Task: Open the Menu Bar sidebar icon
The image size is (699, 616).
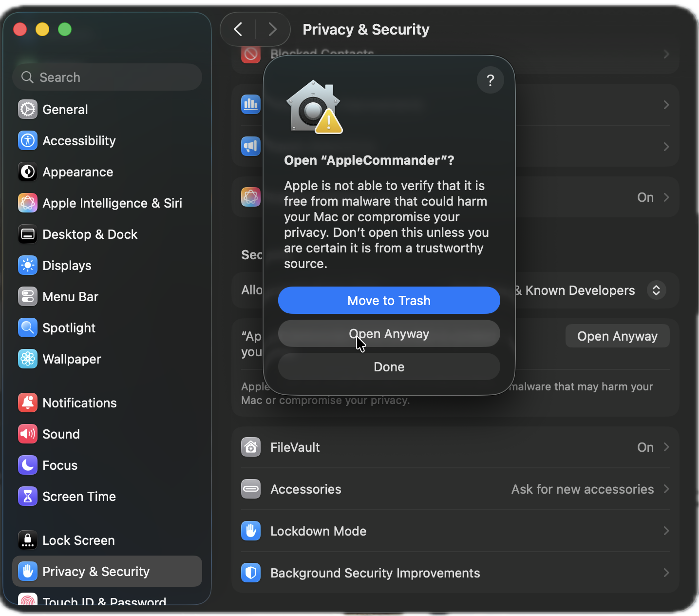Action: tap(28, 296)
